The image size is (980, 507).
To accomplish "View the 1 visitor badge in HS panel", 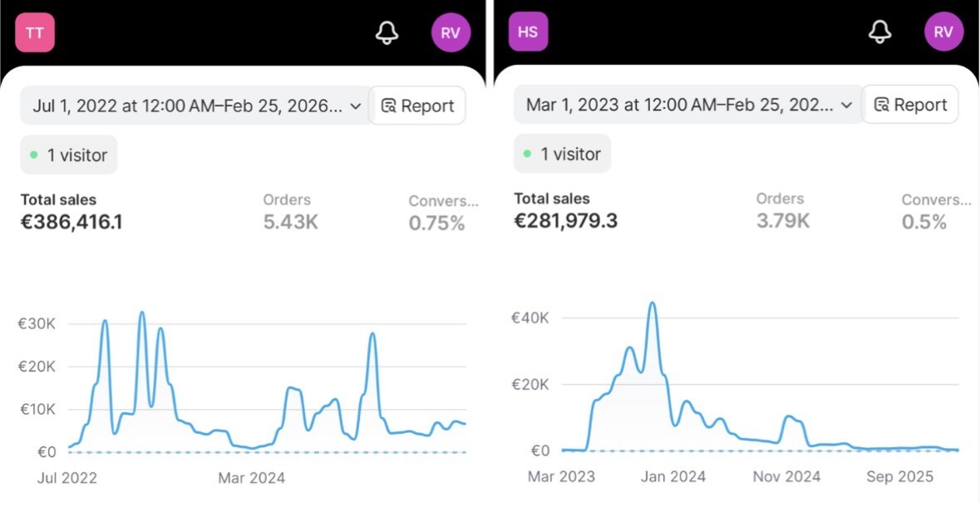I will pos(562,154).
